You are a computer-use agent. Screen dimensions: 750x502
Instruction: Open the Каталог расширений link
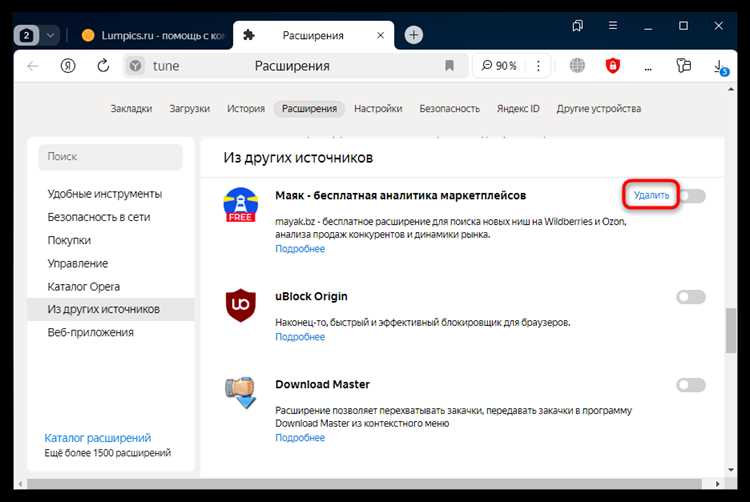tap(98, 437)
